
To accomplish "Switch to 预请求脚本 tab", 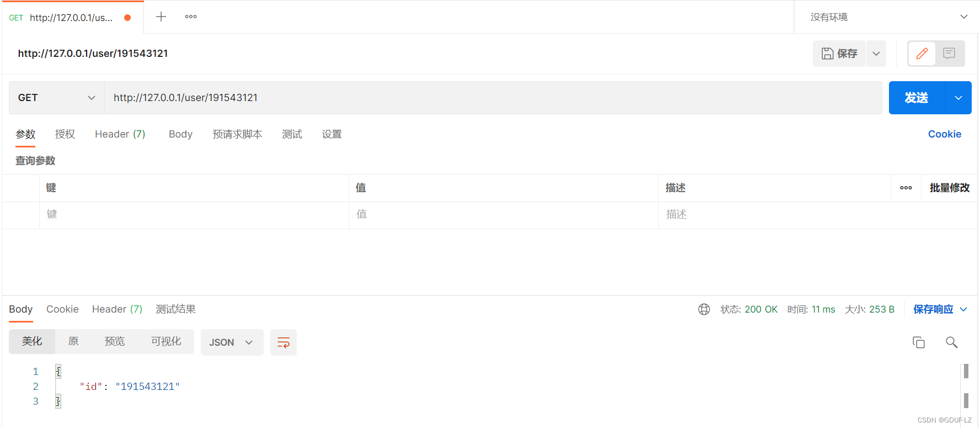I will [x=237, y=134].
